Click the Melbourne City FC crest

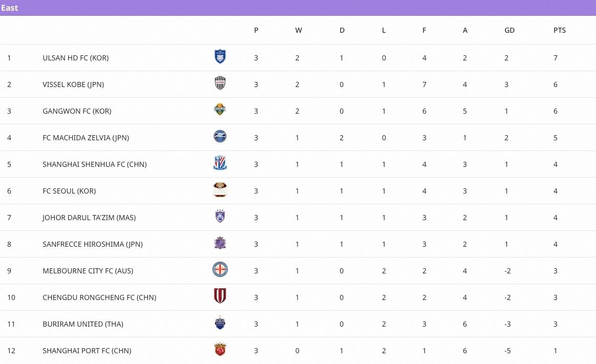coord(220,270)
